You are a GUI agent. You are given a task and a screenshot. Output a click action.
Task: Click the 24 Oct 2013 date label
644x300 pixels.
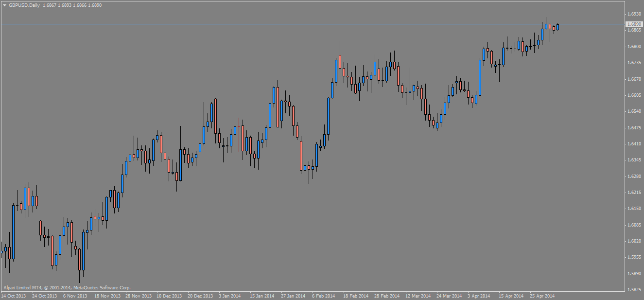pos(45,296)
